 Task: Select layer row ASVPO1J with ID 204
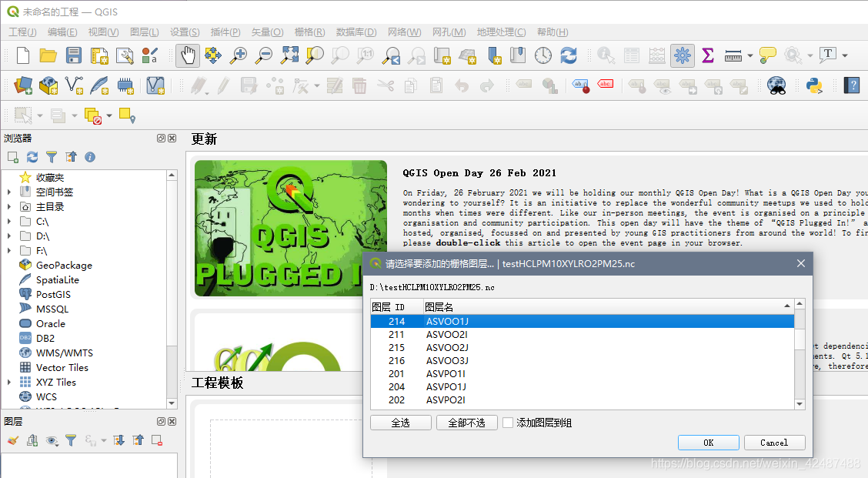click(x=583, y=386)
